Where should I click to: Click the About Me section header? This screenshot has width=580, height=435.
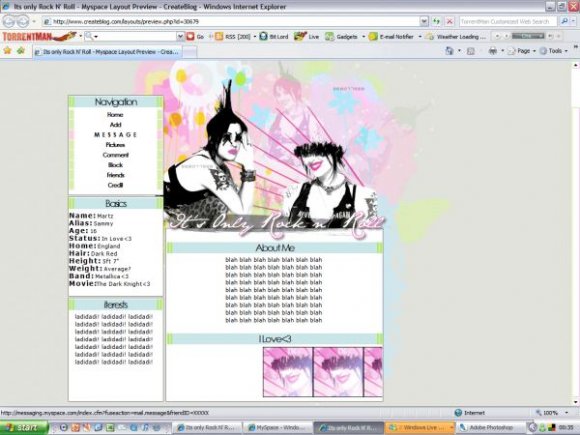[x=275, y=248]
